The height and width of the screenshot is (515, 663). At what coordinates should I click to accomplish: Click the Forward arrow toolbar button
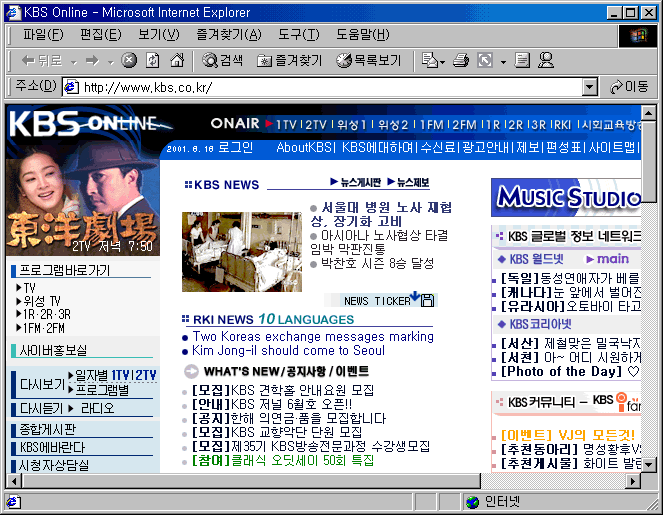[x=92, y=61]
